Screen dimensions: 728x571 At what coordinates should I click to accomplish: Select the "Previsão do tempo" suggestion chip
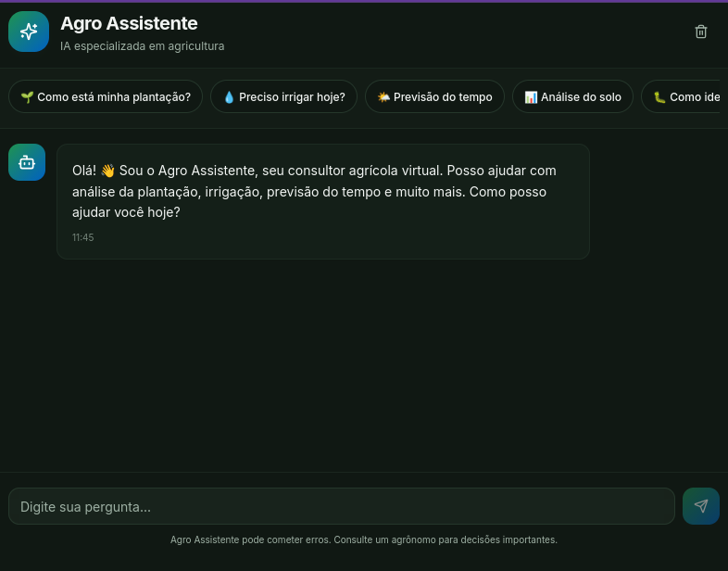tap(434, 96)
